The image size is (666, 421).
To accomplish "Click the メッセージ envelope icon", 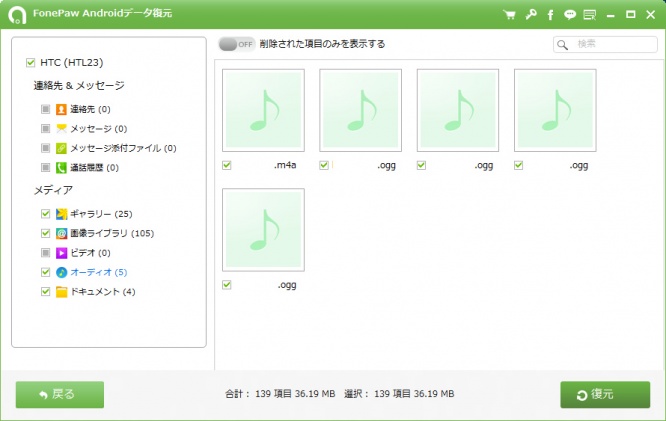I will [61, 129].
